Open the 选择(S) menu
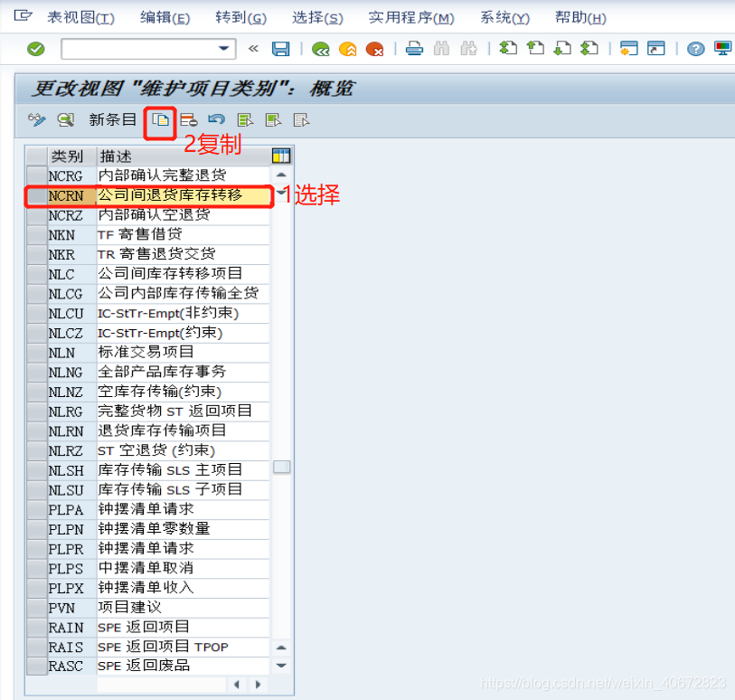This screenshot has height=700, width=735. point(317,18)
